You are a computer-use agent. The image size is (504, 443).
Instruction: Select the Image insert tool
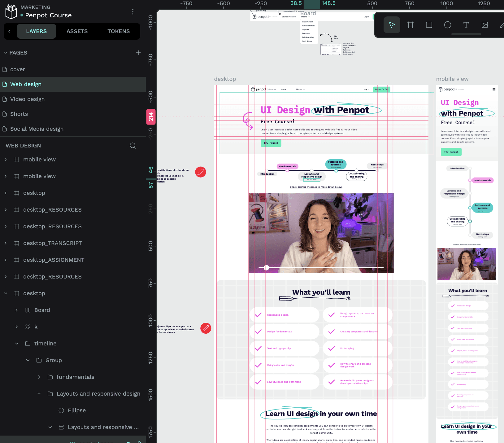click(485, 25)
